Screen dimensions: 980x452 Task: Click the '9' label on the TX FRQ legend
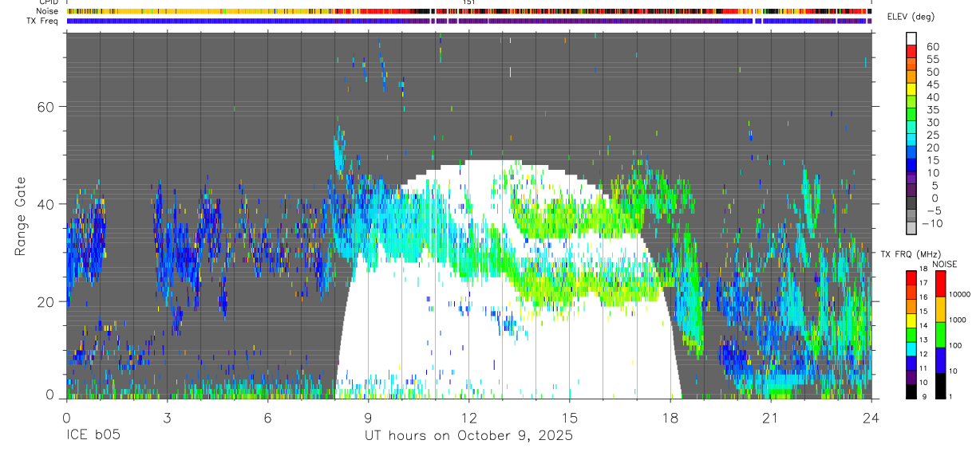pyautogui.click(x=923, y=397)
